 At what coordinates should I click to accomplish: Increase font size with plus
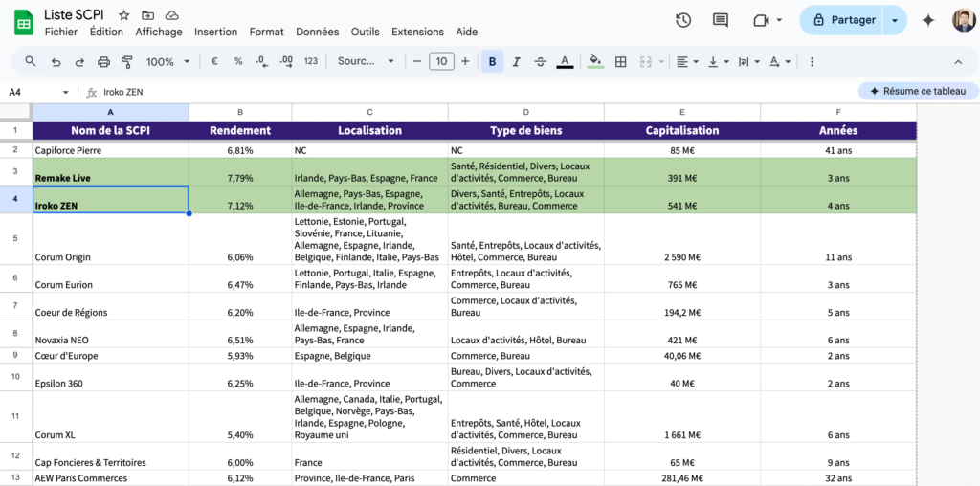click(x=465, y=61)
